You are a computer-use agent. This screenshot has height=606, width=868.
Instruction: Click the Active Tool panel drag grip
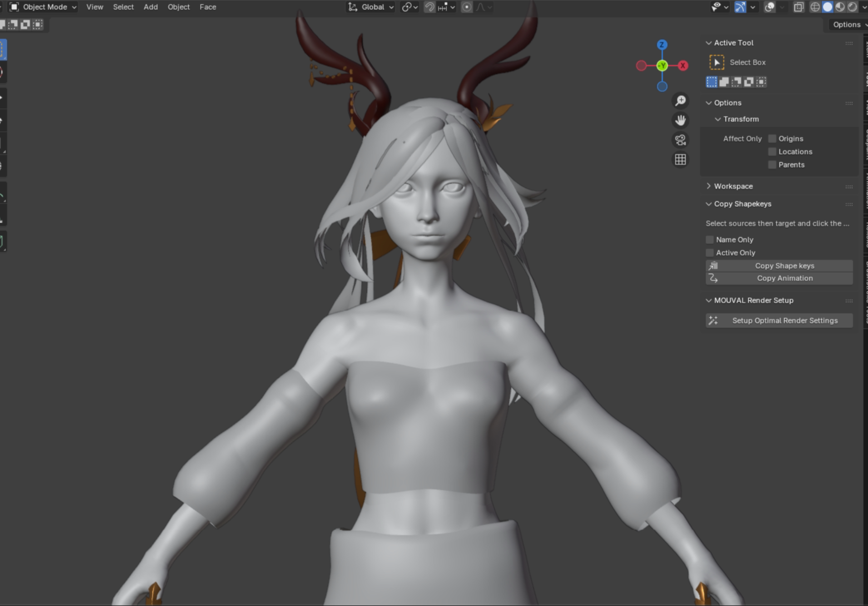(849, 43)
